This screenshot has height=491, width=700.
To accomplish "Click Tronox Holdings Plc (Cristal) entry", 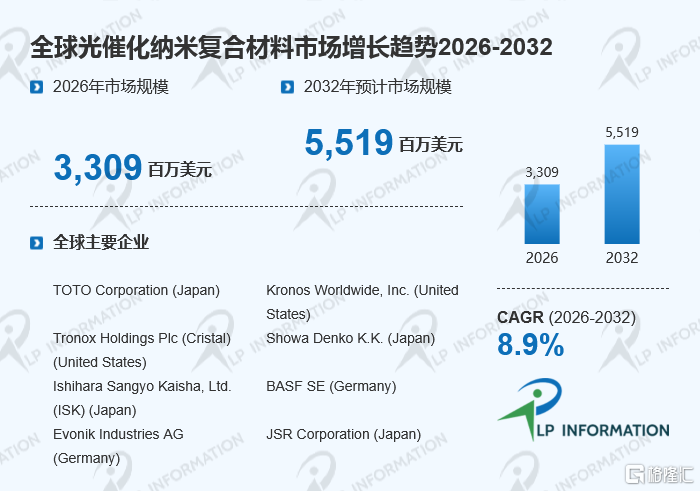I will click(x=142, y=350).
